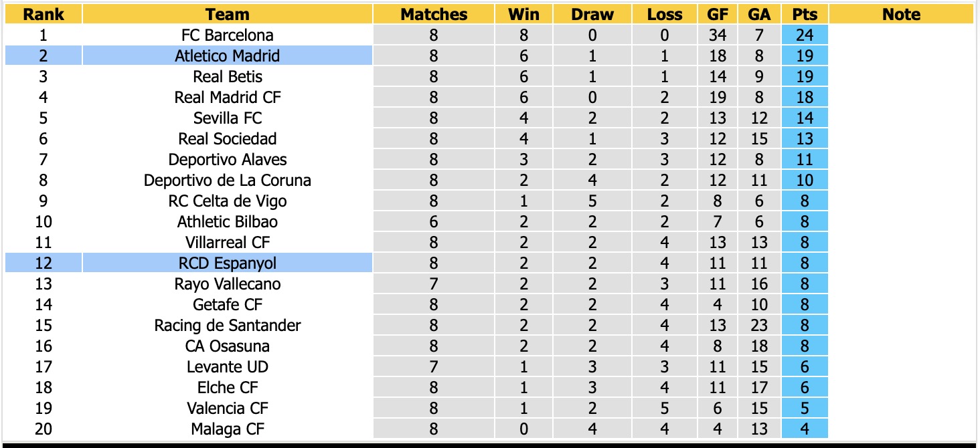Open the Real Madrid CF team entry
The image size is (980, 448).
(228, 97)
